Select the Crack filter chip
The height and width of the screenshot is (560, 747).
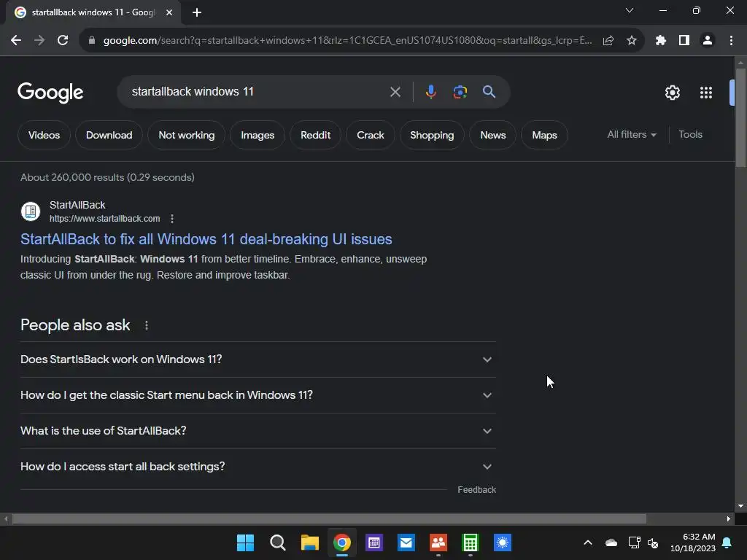click(370, 135)
